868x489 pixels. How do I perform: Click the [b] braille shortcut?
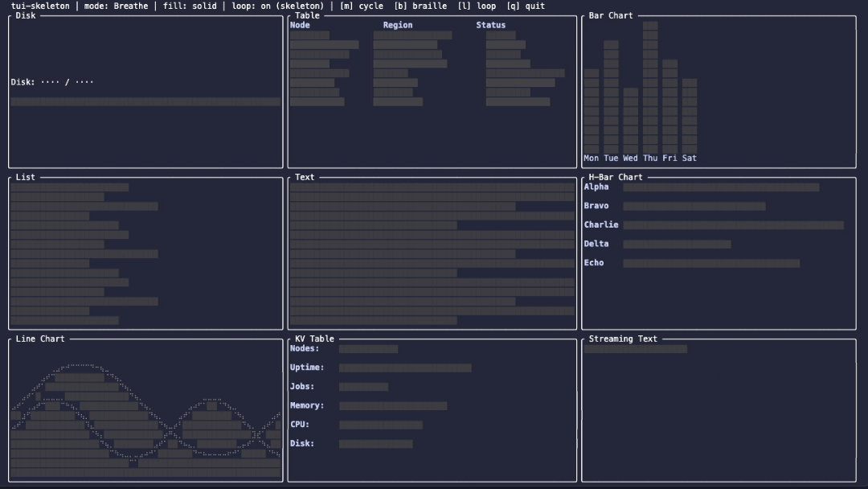[x=420, y=6]
